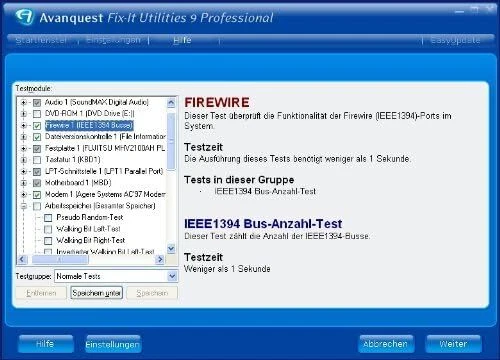Select the Audio 1 (SoundMAX Digital Audio) row
Viewport: 500px width, 360px height.
(97, 102)
